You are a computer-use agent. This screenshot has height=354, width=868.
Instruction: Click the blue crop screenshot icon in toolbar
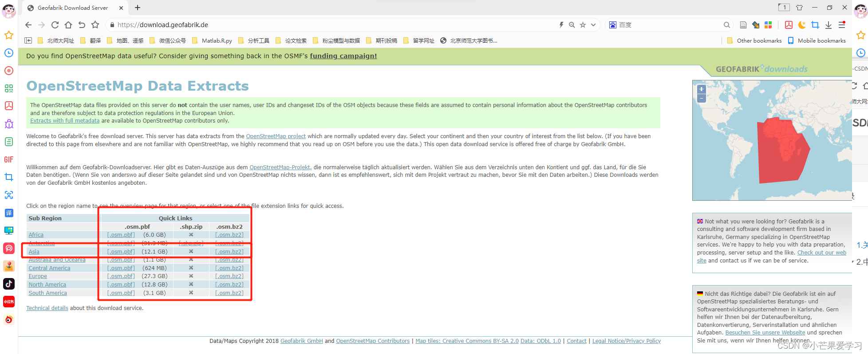tap(815, 25)
